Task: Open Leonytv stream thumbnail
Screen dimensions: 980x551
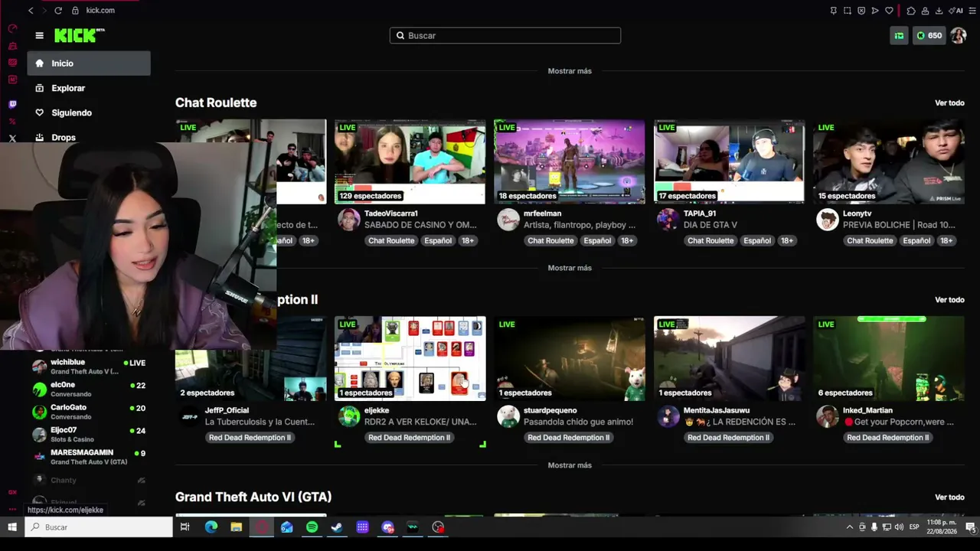Action: tap(889, 161)
